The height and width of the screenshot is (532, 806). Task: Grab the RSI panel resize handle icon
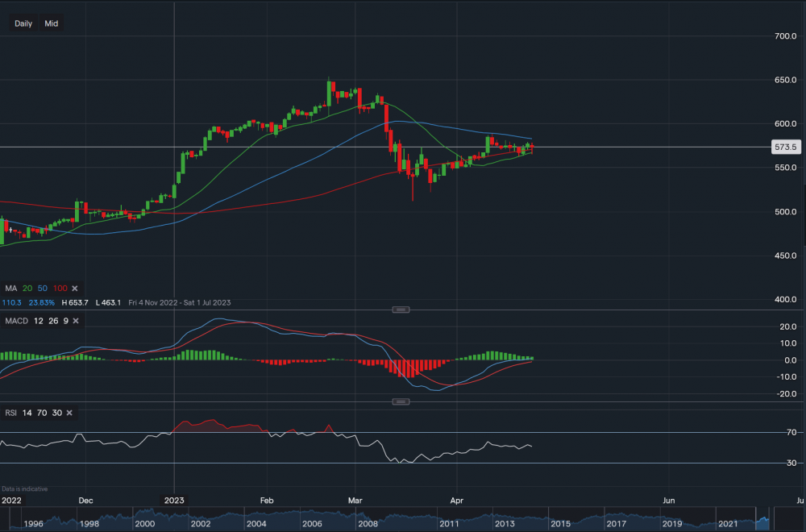[401, 401]
